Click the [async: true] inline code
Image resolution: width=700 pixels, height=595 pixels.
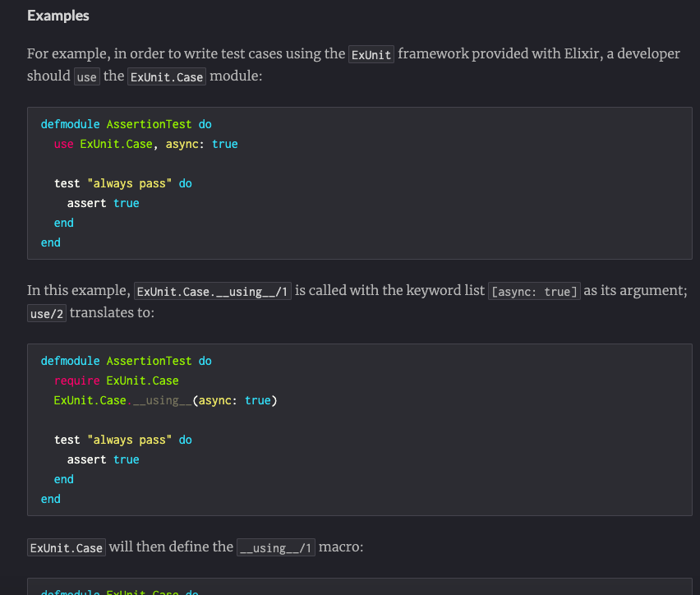pyautogui.click(x=534, y=291)
